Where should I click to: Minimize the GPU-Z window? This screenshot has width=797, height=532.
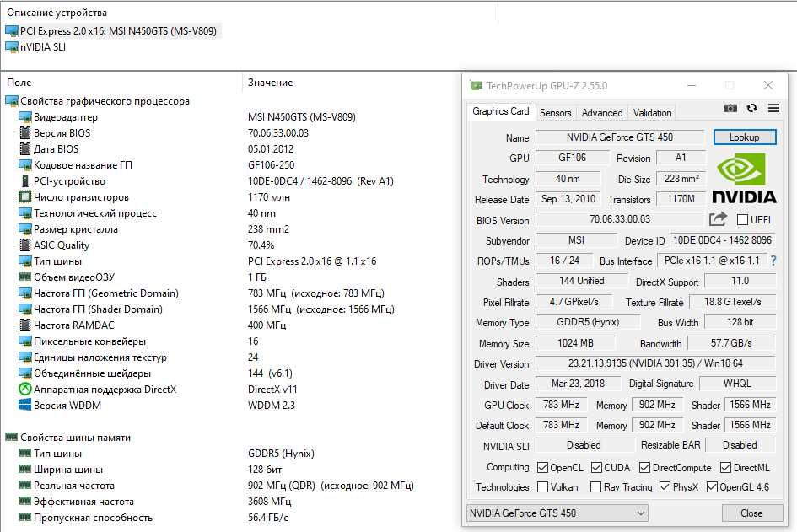coord(692,85)
